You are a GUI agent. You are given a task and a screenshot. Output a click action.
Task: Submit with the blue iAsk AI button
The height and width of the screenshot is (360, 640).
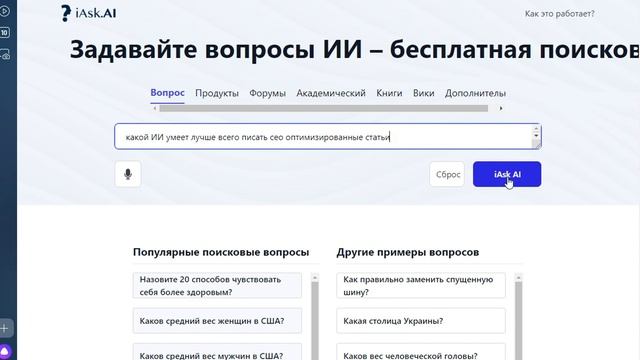pos(507,174)
